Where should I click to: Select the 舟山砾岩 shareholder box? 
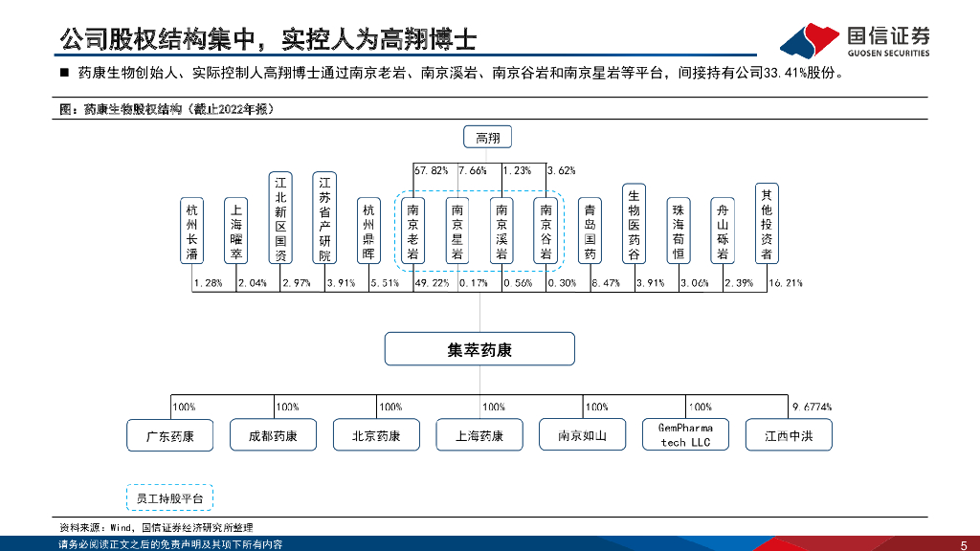click(x=723, y=231)
